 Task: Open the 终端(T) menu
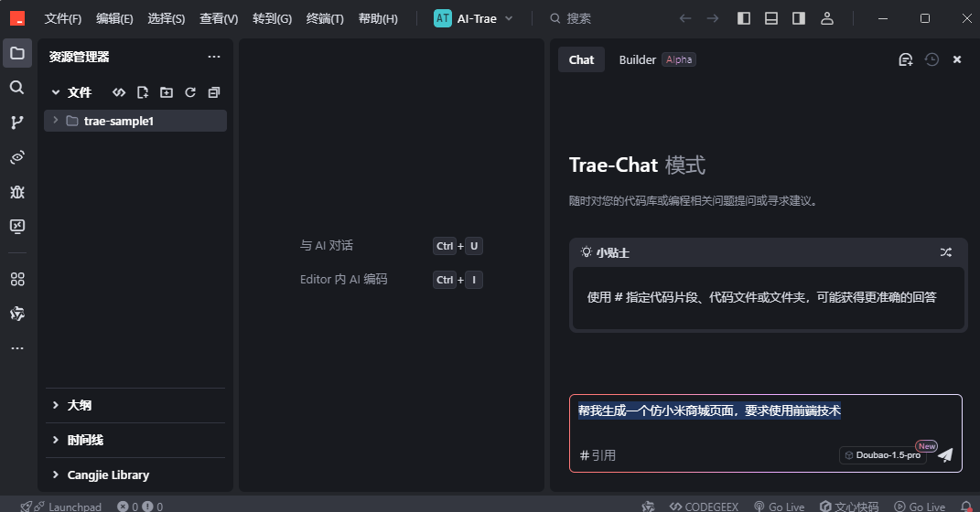coord(325,18)
